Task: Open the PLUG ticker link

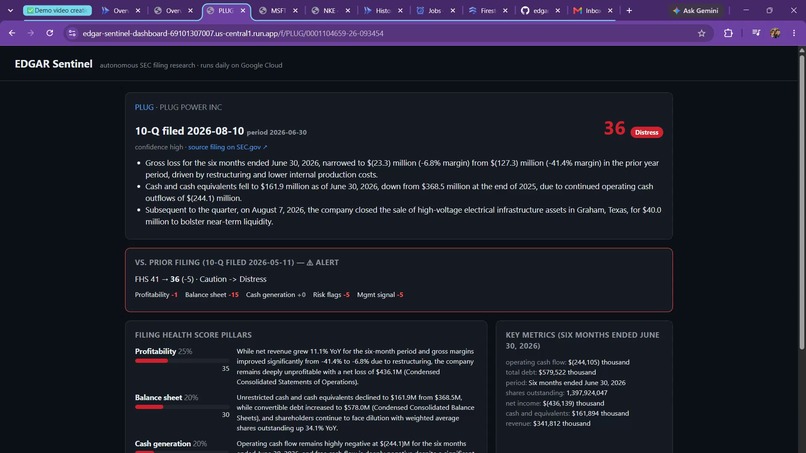Action: click(x=144, y=107)
